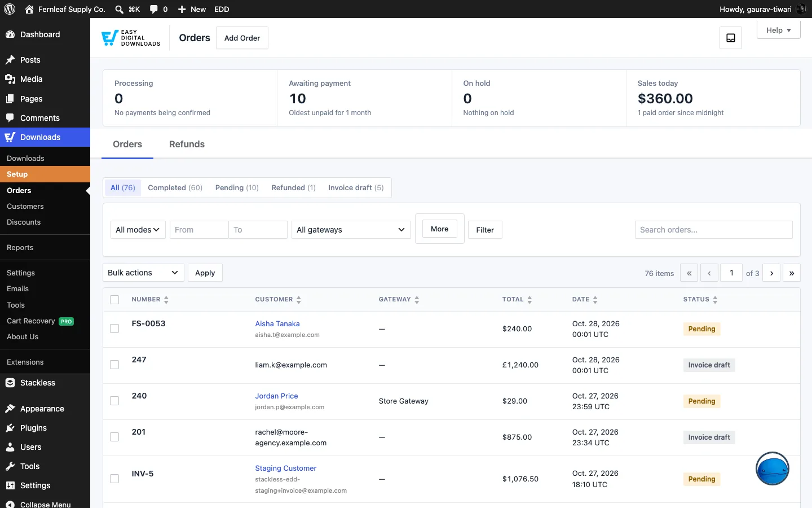This screenshot has height=508, width=812.
Task: Click the Apply bulk action button
Action: pos(205,273)
